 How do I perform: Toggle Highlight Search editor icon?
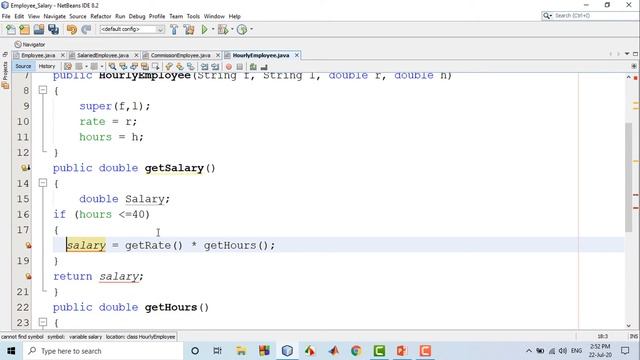click(x=144, y=67)
